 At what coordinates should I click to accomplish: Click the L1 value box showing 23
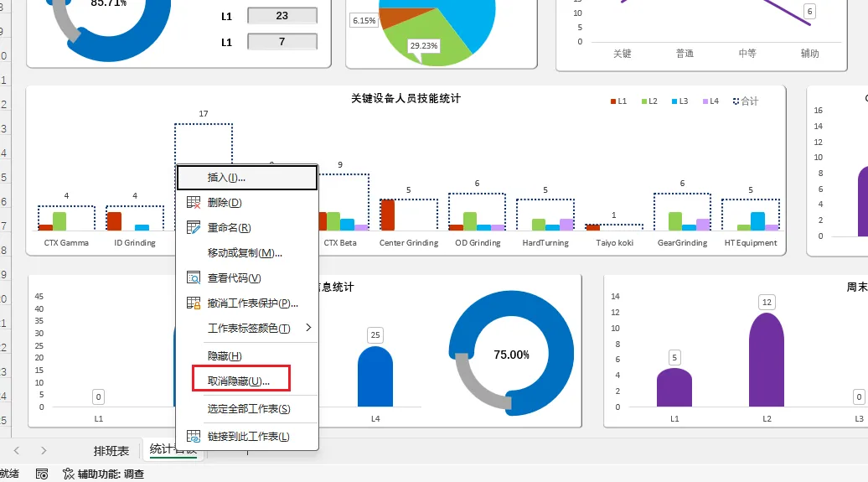(x=282, y=16)
